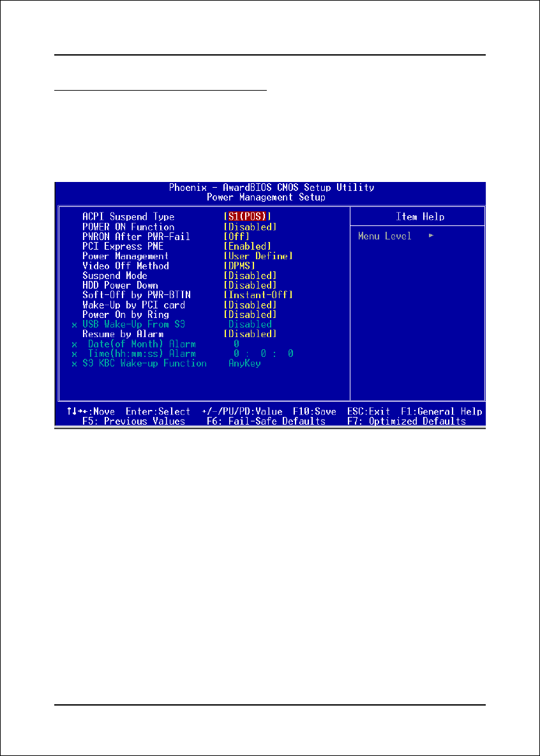Change PWRON After PWR-Fail Off value
The width and height of the screenshot is (540, 756).
pyautogui.click(x=236, y=236)
